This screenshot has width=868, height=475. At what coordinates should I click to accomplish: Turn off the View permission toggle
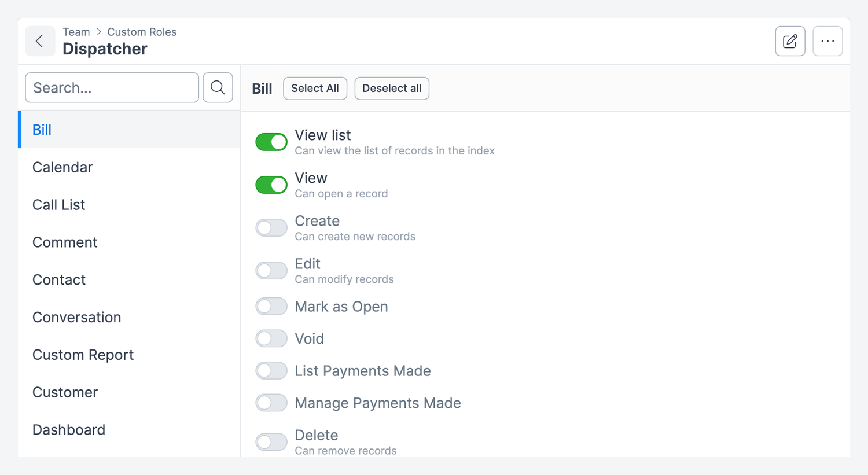pos(271,185)
